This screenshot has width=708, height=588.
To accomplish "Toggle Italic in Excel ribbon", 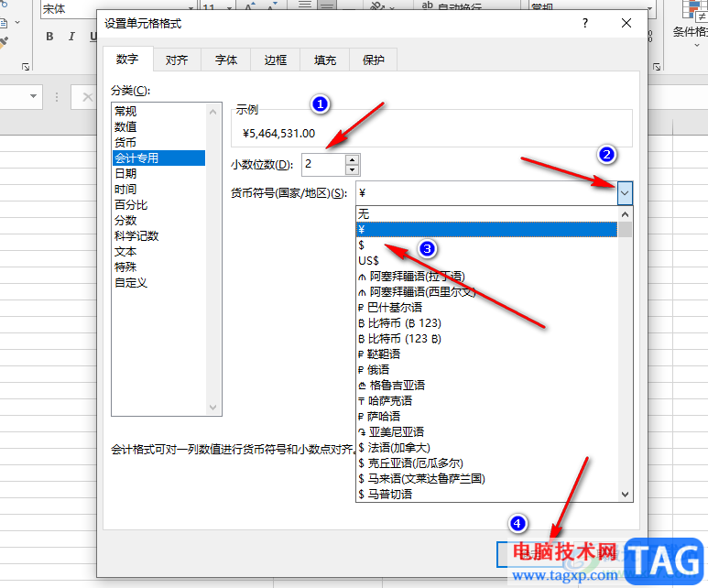I will point(71,37).
